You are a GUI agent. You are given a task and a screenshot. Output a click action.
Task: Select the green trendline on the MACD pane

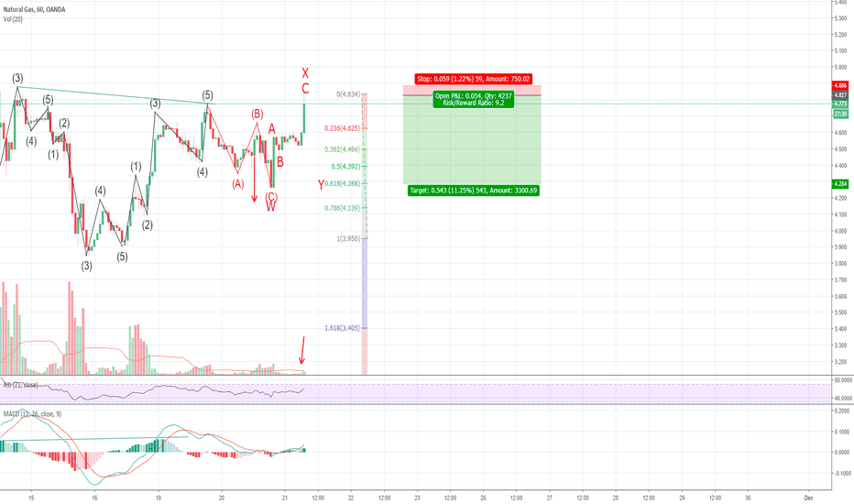(93, 438)
